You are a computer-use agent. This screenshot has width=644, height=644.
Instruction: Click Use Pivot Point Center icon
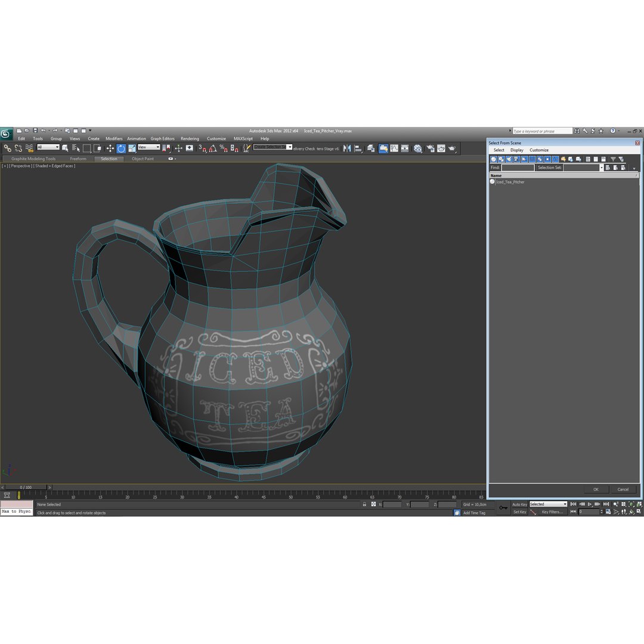pyautogui.click(x=166, y=148)
